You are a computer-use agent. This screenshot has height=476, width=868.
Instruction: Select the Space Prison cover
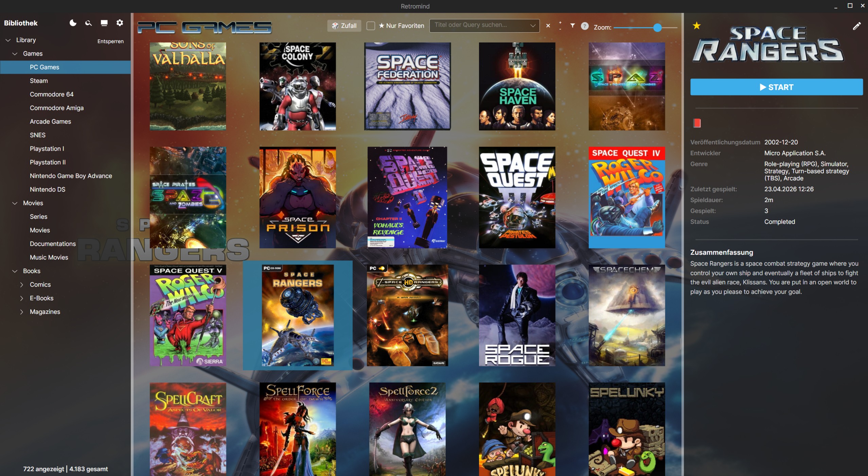[x=298, y=197]
